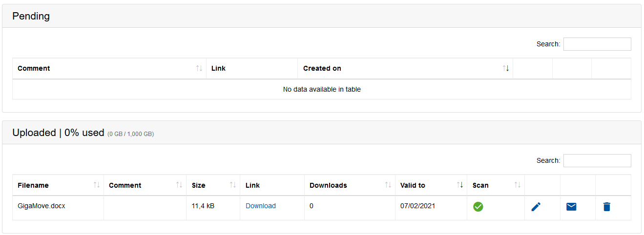This screenshot has width=644, height=235.
Task: Click the trash delete icon for GigaMove.docx
Action: click(606, 207)
